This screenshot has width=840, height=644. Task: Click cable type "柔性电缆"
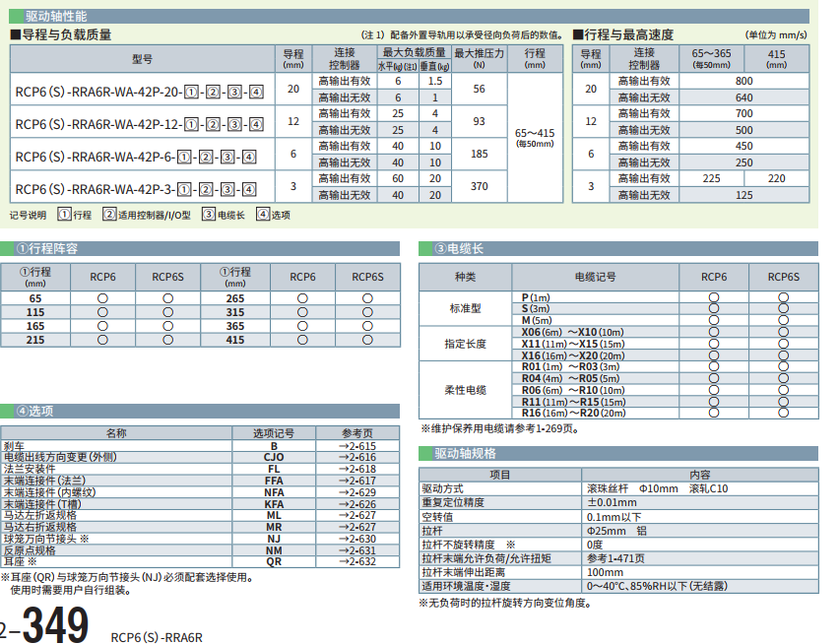pyautogui.click(x=465, y=390)
